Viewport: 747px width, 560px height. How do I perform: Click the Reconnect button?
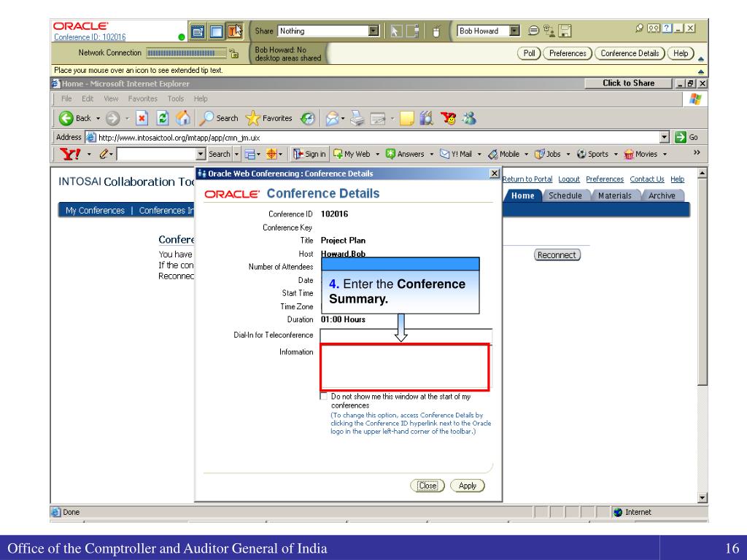point(557,254)
